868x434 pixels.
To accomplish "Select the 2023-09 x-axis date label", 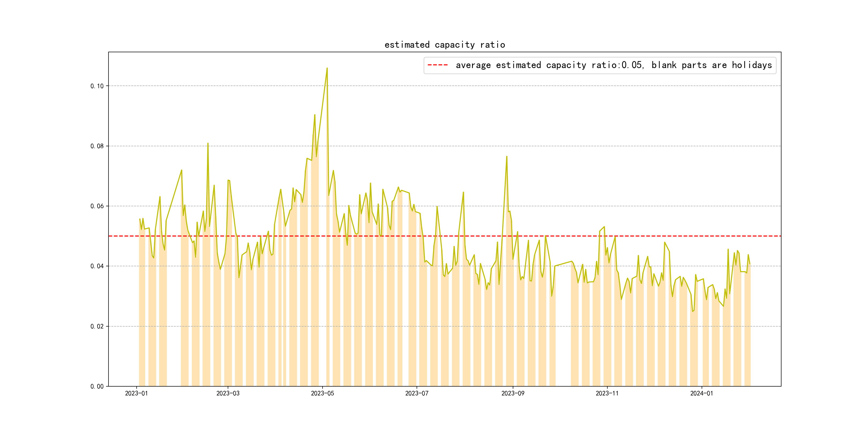I will pyautogui.click(x=512, y=393).
